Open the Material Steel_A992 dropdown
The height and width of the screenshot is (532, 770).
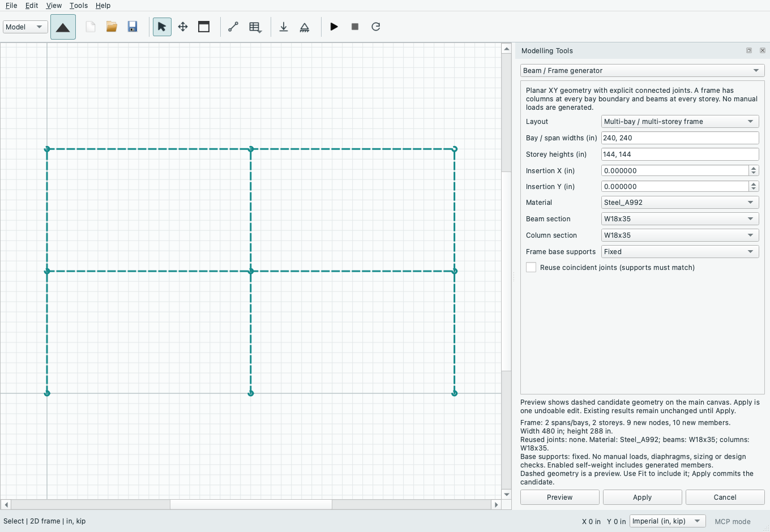pyautogui.click(x=680, y=203)
